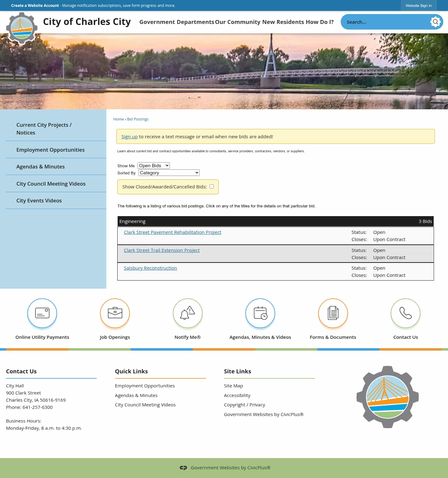The width and height of the screenshot is (448, 478).
Task: Click the Engineering category header row
Action: point(276,221)
